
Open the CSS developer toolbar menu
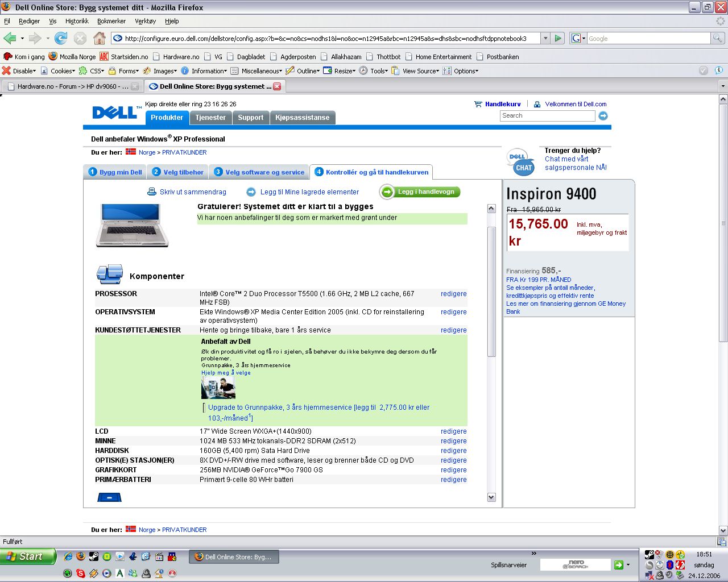pos(91,71)
